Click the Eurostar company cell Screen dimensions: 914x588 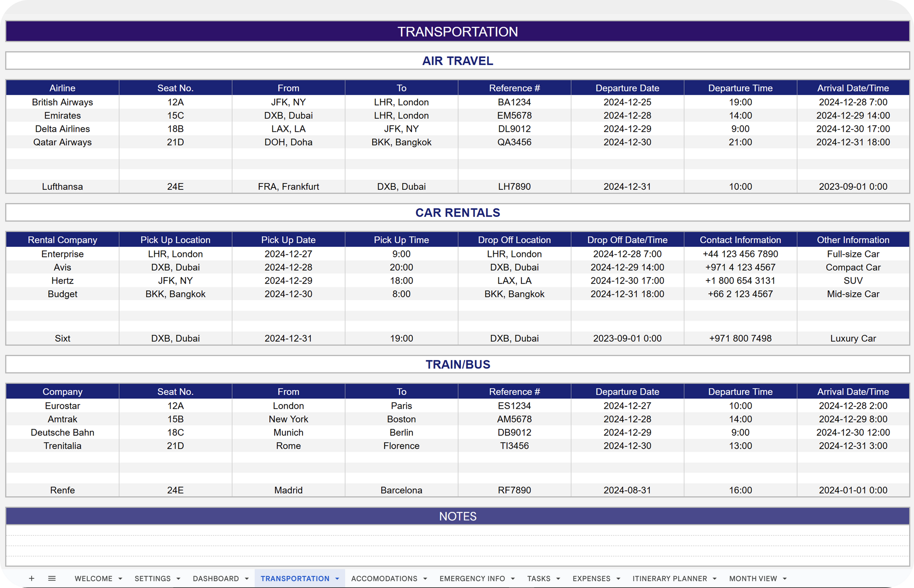(x=62, y=406)
